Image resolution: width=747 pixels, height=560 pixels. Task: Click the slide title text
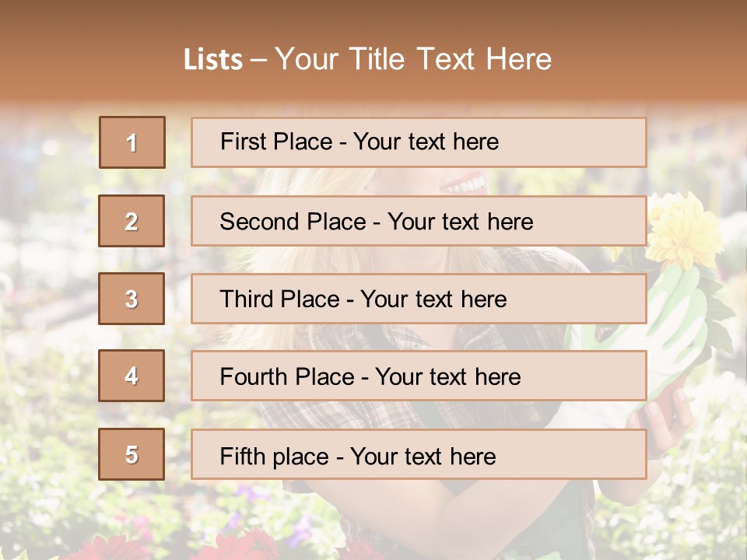[x=367, y=59]
